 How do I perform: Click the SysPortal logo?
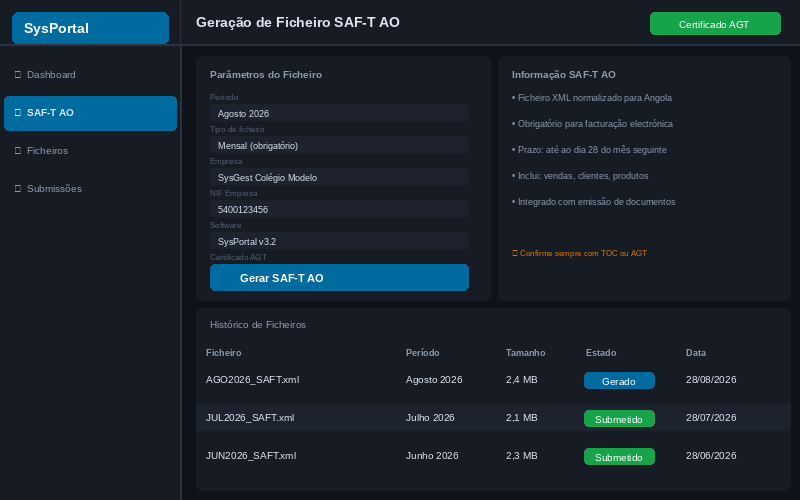[x=90, y=28]
